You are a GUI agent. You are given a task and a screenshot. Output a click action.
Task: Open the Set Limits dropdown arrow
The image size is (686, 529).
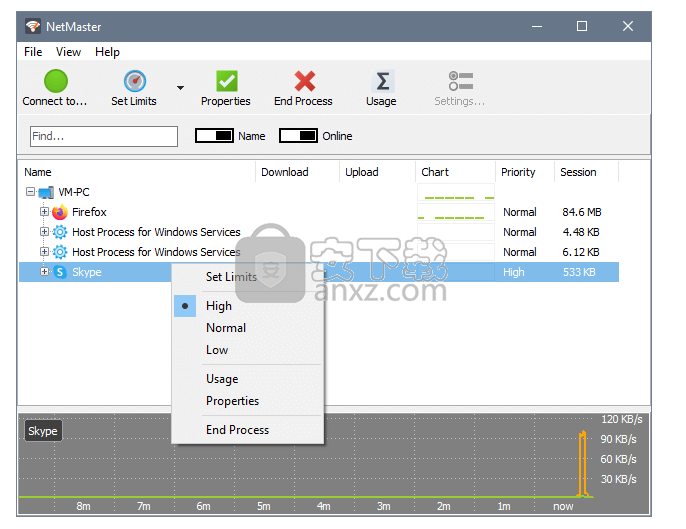pyautogui.click(x=180, y=88)
